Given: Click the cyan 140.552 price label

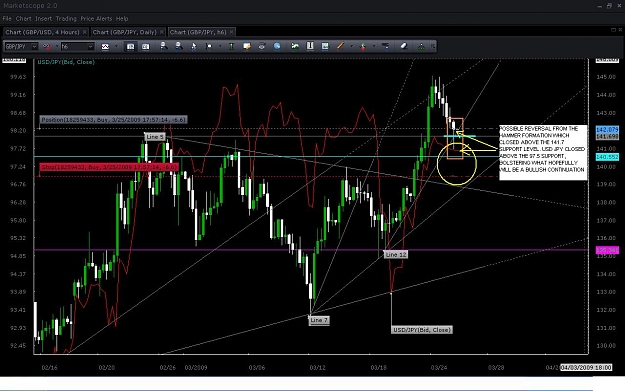Looking at the screenshot, I should [607, 157].
